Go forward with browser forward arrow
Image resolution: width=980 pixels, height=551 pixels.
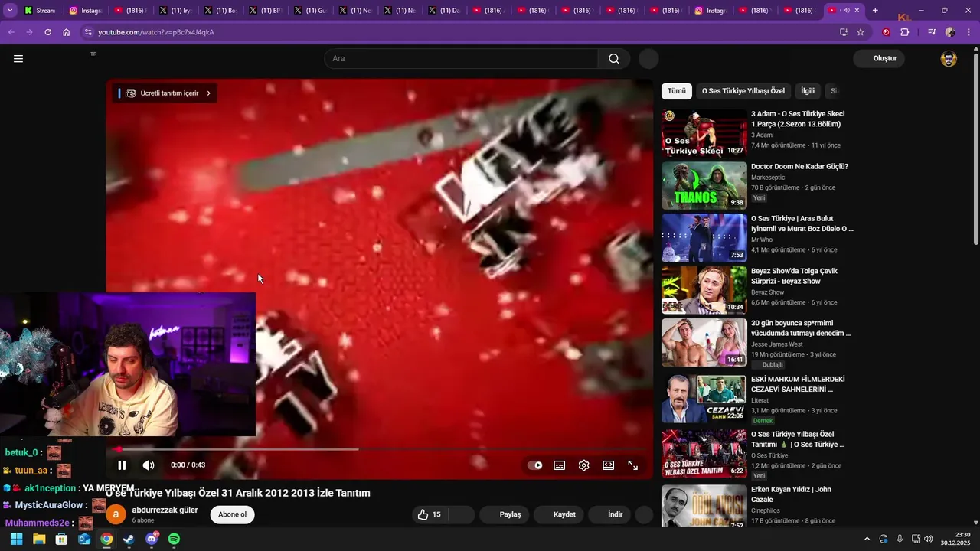[x=29, y=32]
